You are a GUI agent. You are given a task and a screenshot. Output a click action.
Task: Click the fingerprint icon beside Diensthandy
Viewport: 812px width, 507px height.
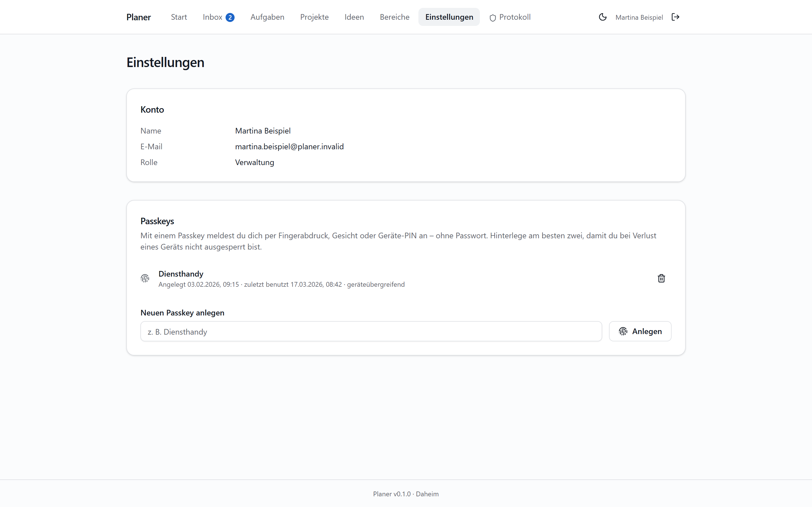tap(145, 278)
